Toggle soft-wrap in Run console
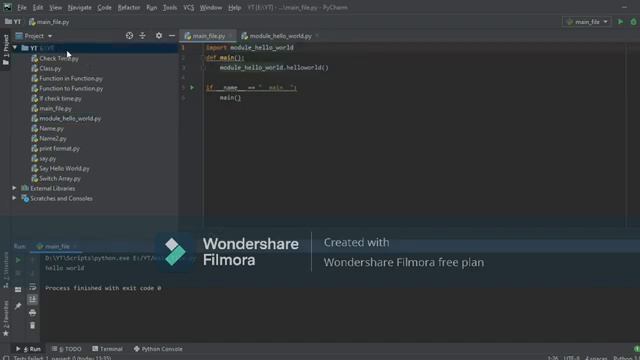Image resolution: width=640 pixels, height=360 pixels. click(33, 287)
